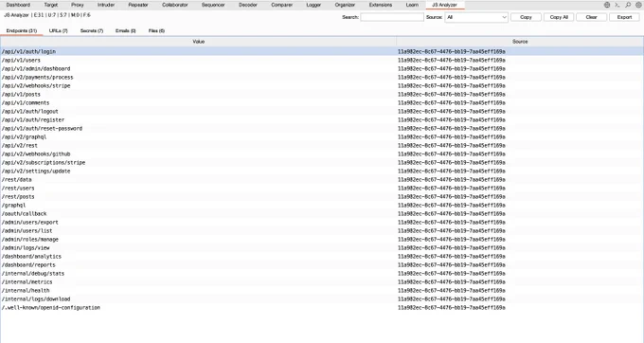Screen dimensions: 644x343
Task: Open the settings gear icon
Action: coord(638,5)
